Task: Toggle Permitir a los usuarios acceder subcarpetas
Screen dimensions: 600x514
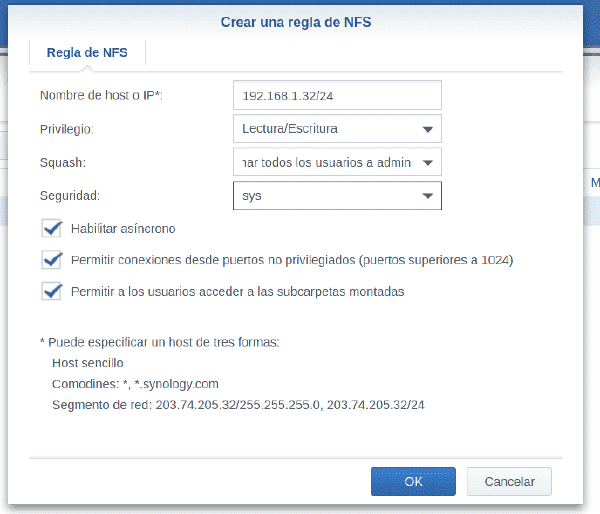Action: coord(52,292)
